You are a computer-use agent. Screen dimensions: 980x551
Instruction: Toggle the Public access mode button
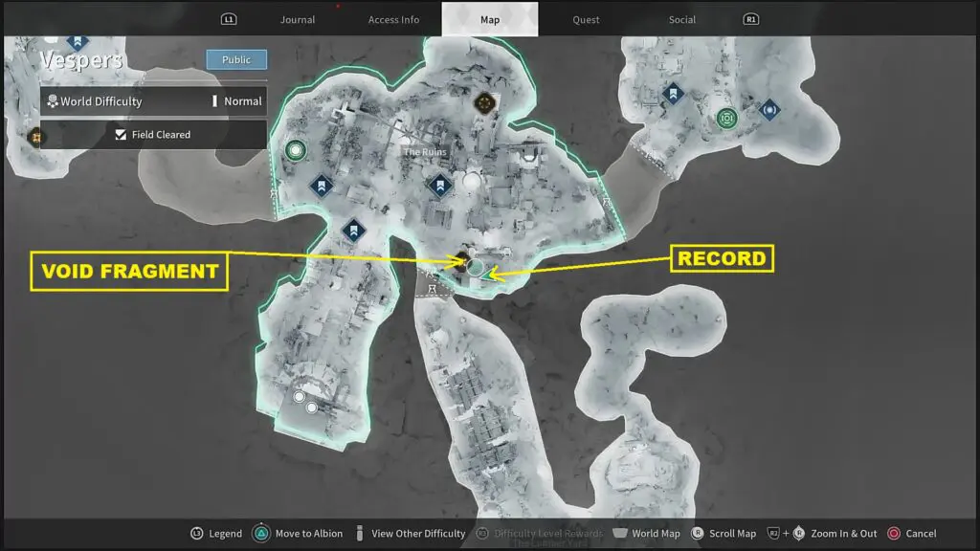[x=236, y=59]
